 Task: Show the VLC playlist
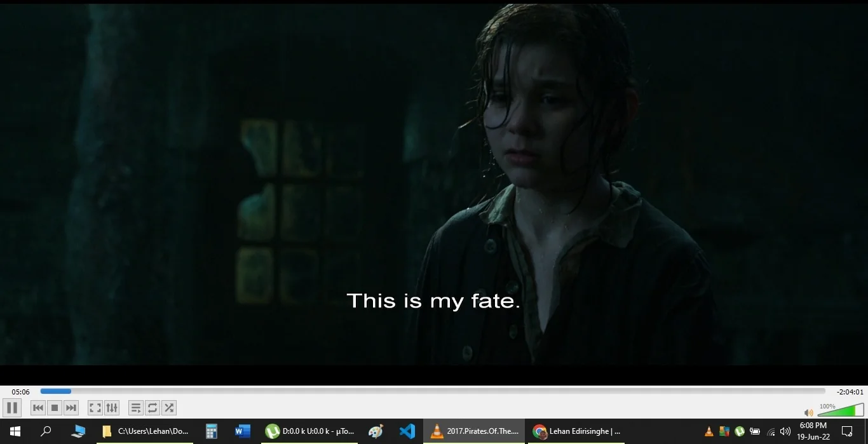136,408
